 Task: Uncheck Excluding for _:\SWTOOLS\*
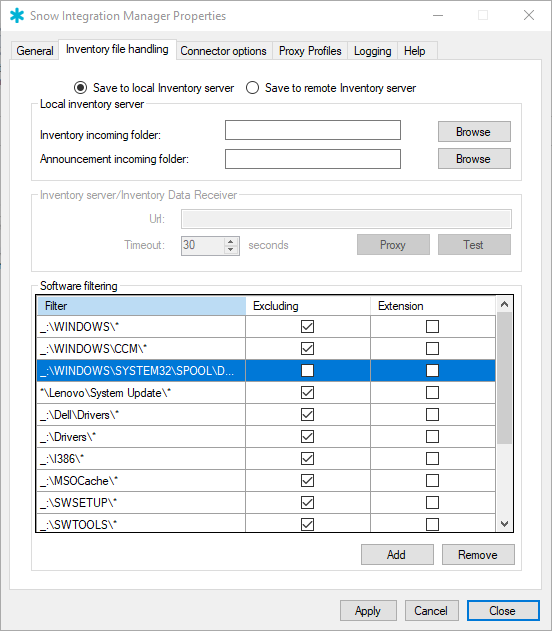pyautogui.click(x=307, y=524)
